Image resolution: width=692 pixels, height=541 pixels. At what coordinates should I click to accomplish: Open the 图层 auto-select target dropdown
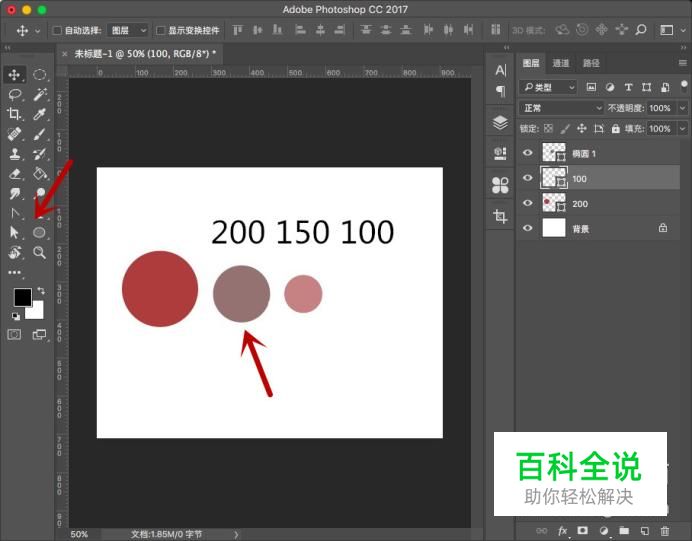129,31
